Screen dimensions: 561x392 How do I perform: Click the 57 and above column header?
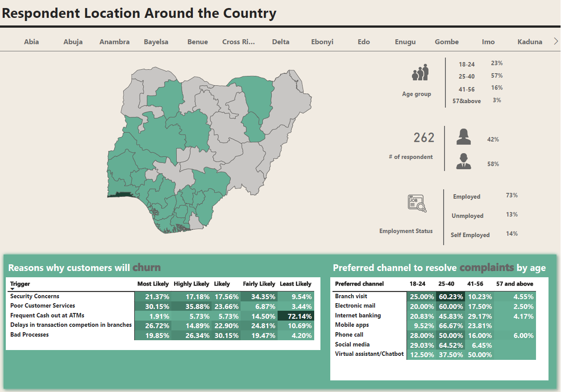[515, 284]
